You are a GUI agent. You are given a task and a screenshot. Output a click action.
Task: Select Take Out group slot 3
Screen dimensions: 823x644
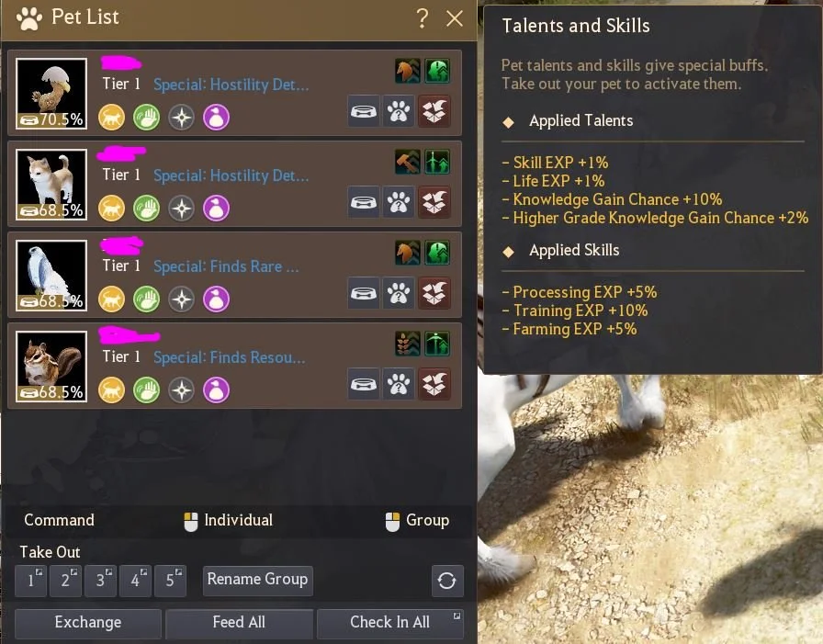coord(100,581)
